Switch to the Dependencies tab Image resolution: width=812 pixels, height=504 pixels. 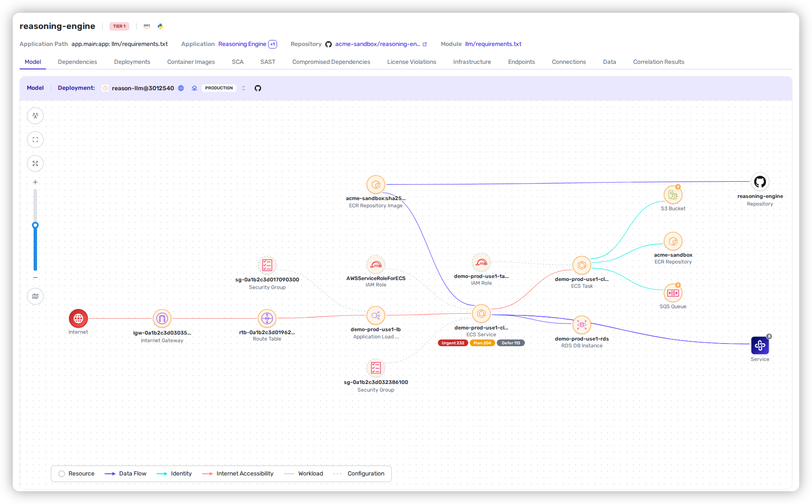[77, 62]
